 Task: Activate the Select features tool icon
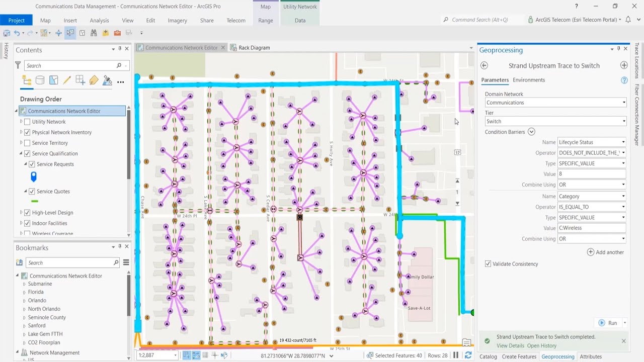pyautogui.click(x=70, y=33)
